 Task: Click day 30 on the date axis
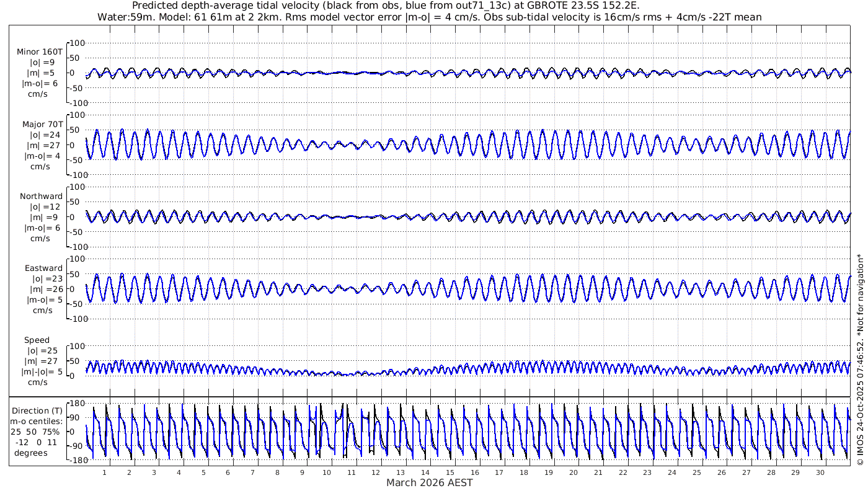pyautogui.click(x=820, y=472)
